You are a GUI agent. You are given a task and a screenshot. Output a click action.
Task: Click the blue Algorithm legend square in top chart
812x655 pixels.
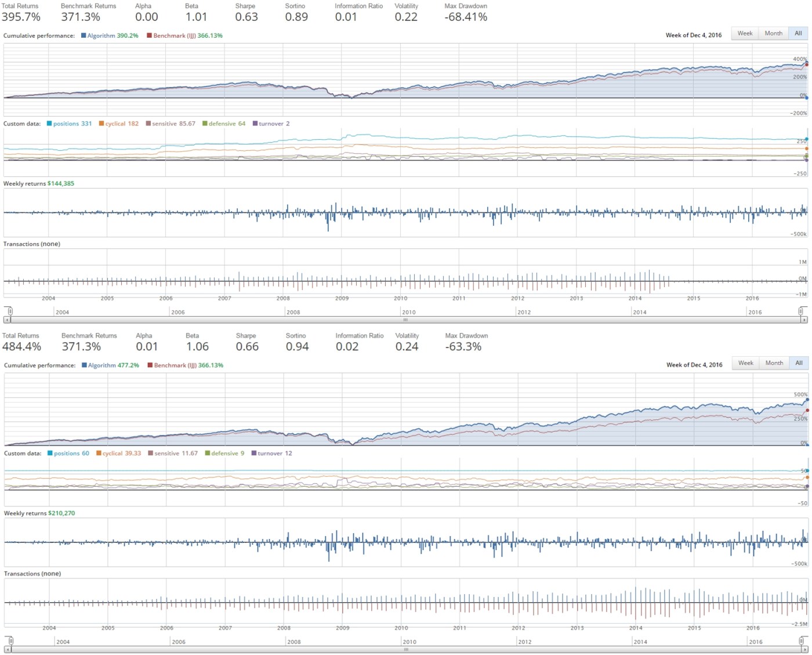pos(85,35)
